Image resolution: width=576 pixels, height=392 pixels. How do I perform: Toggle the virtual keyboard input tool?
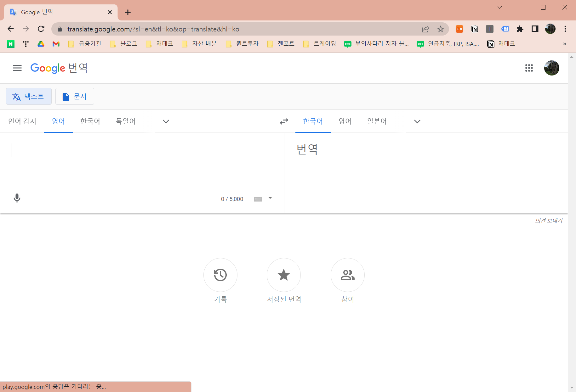coord(258,199)
